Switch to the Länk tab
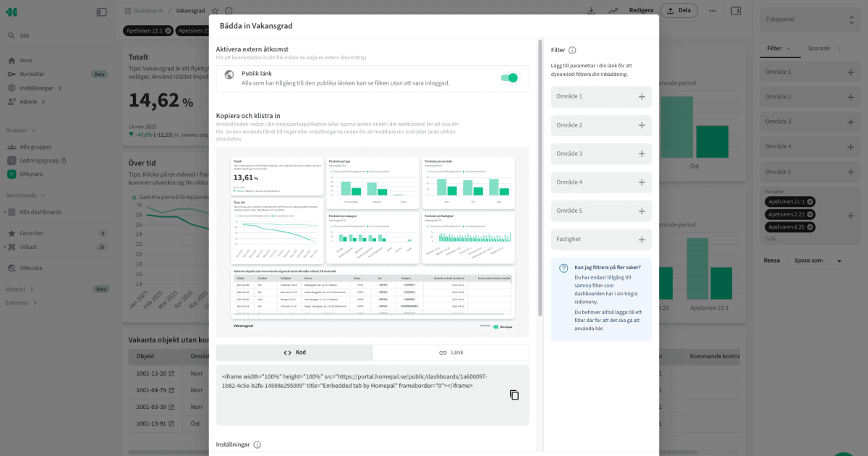 pos(451,352)
